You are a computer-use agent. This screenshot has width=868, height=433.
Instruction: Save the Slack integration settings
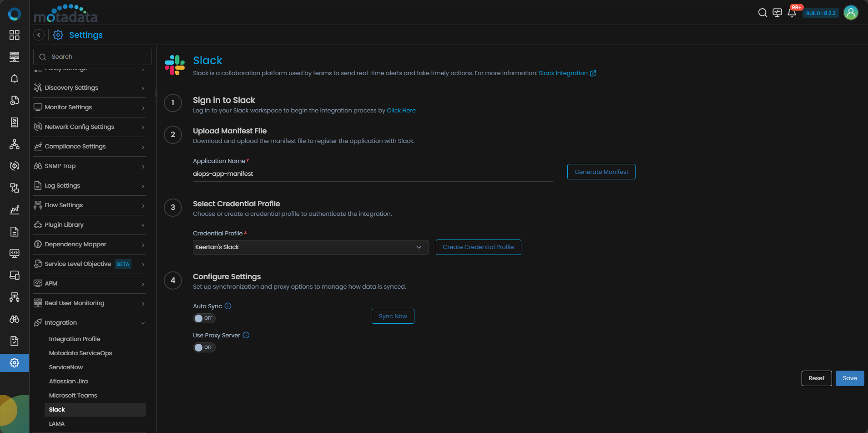click(850, 378)
